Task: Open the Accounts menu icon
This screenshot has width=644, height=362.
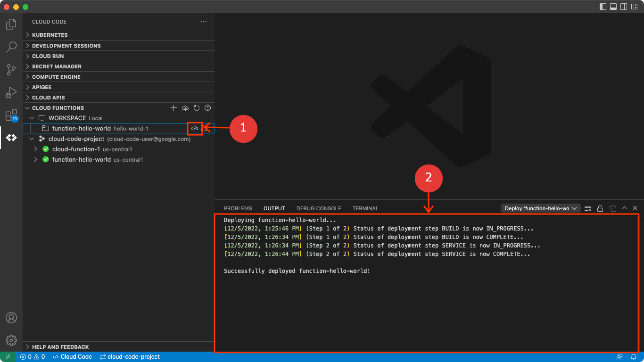Action: click(11, 318)
